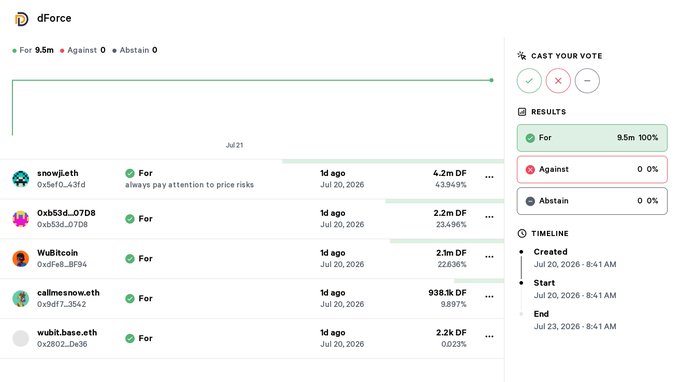This screenshot has width=680, height=382.
Task: Open more options for wubit.base.eth vote
Action: [489, 336]
